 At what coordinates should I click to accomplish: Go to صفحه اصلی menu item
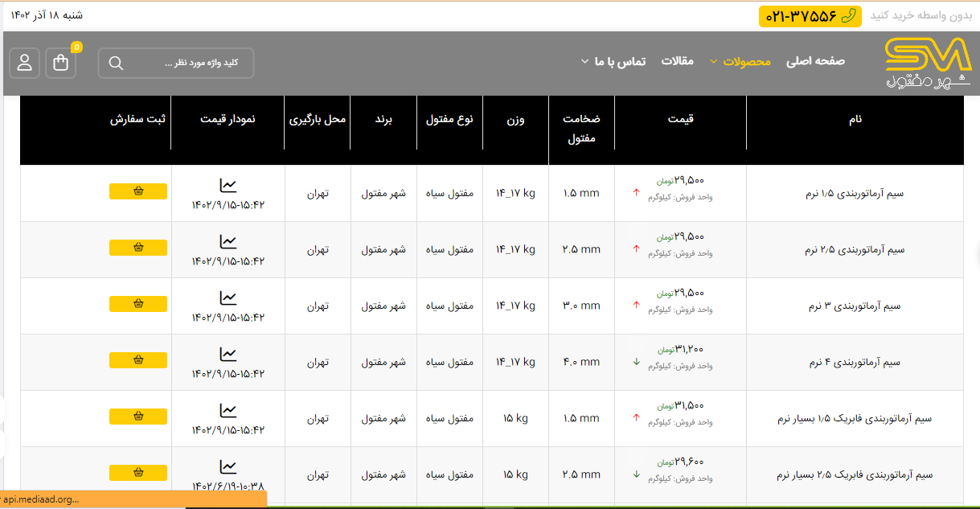tap(815, 62)
